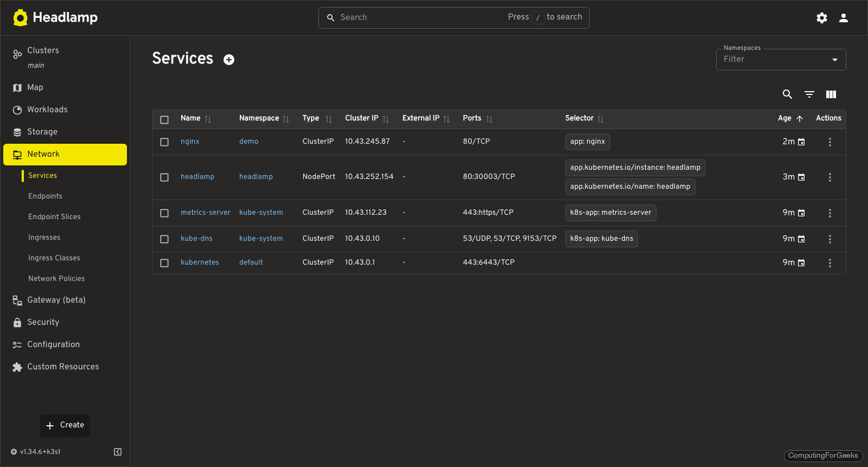Open the kubernetes service link
Image resolution: width=868 pixels, height=467 pixels.
(x=200, y=263)
